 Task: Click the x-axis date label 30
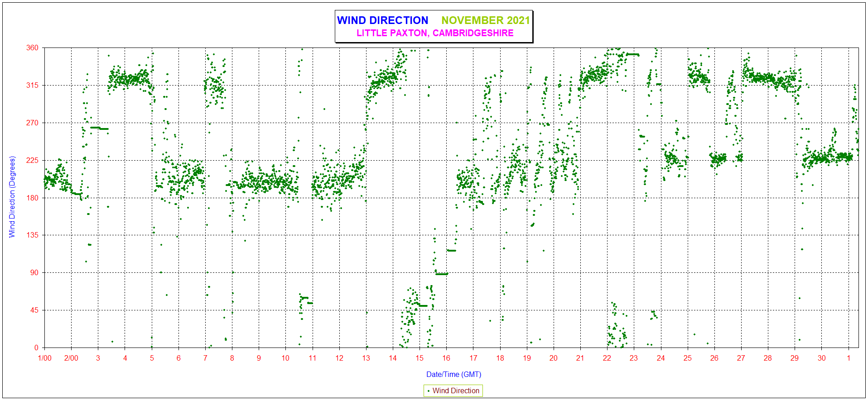point(822,358)
